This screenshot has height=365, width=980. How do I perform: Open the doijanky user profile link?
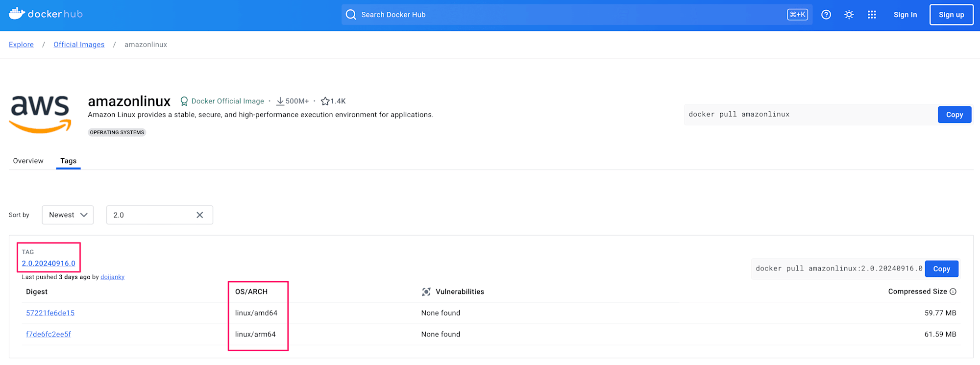point(112,277)
